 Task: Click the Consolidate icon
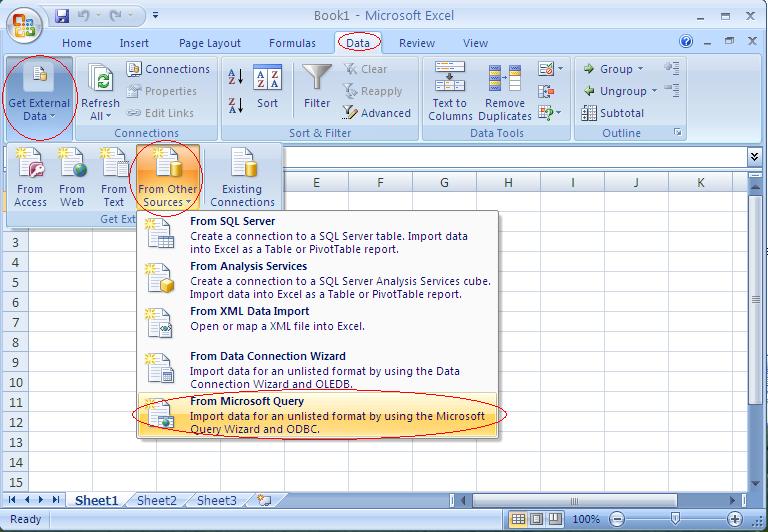point(546,91)
